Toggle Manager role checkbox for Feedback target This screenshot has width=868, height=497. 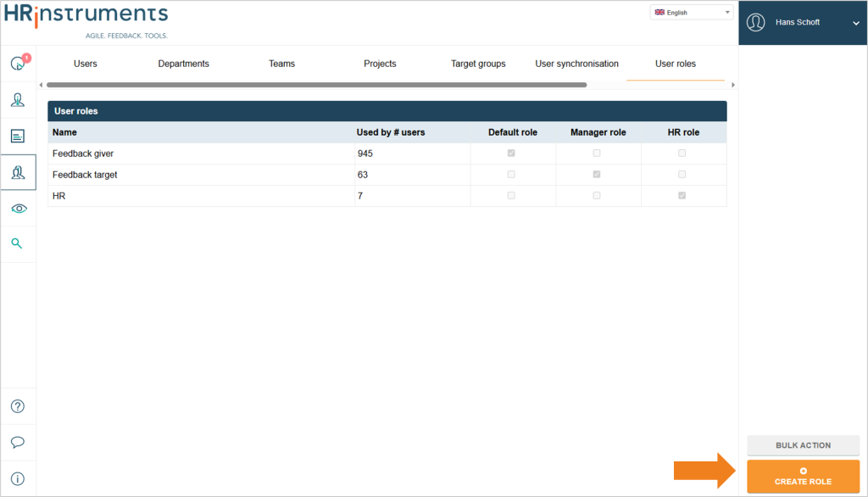(x=596, y=174)
